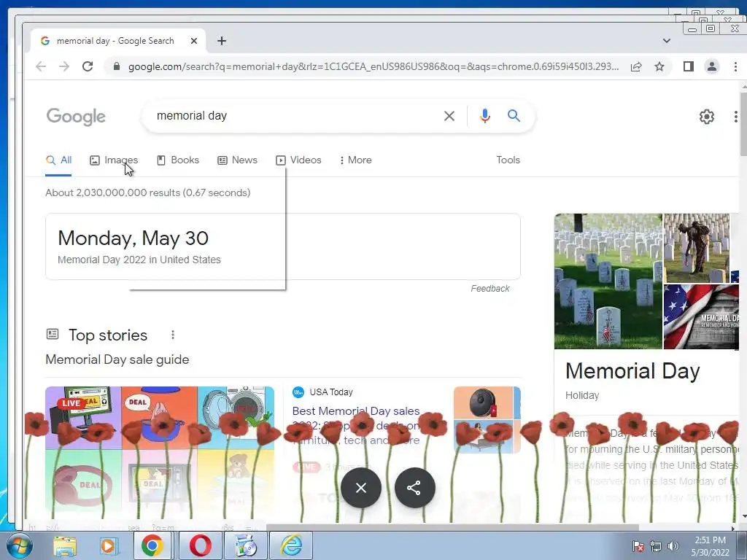The image size is (747, 560).
Task: Open the volume speaker tray icon
Action: [673, 546]
